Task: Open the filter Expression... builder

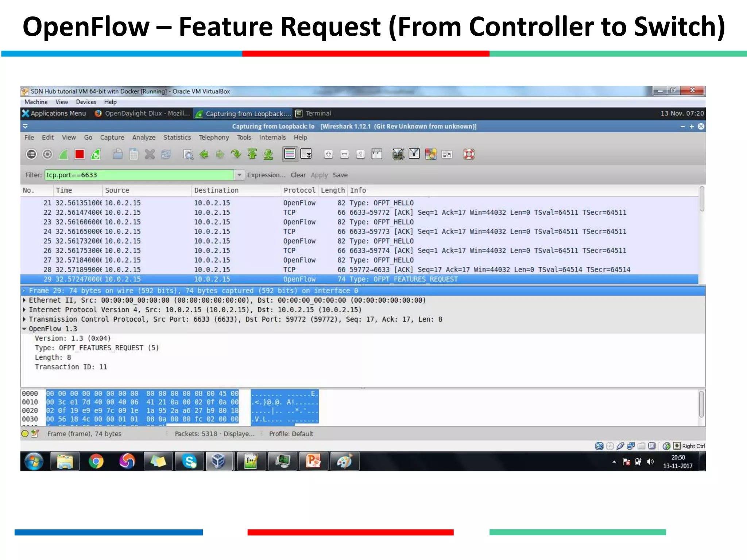Action: (266, 175)
